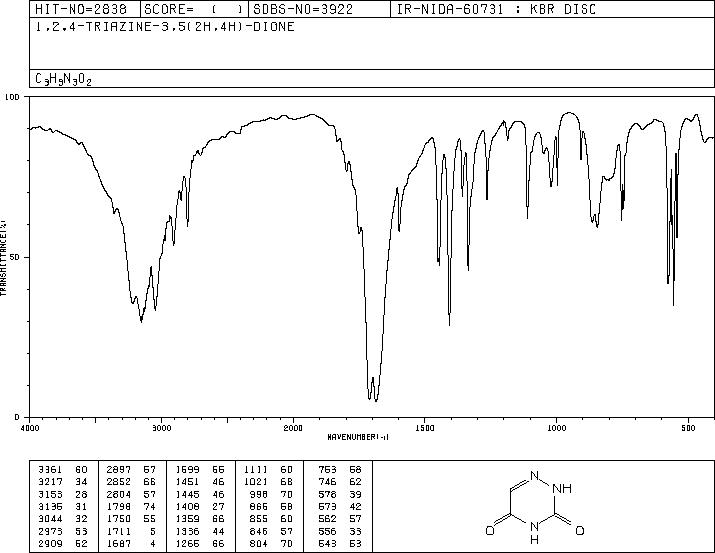Select the 1111 peak value in the table
This screenshot has width=715, height=553.
click(x=255, y=469)
